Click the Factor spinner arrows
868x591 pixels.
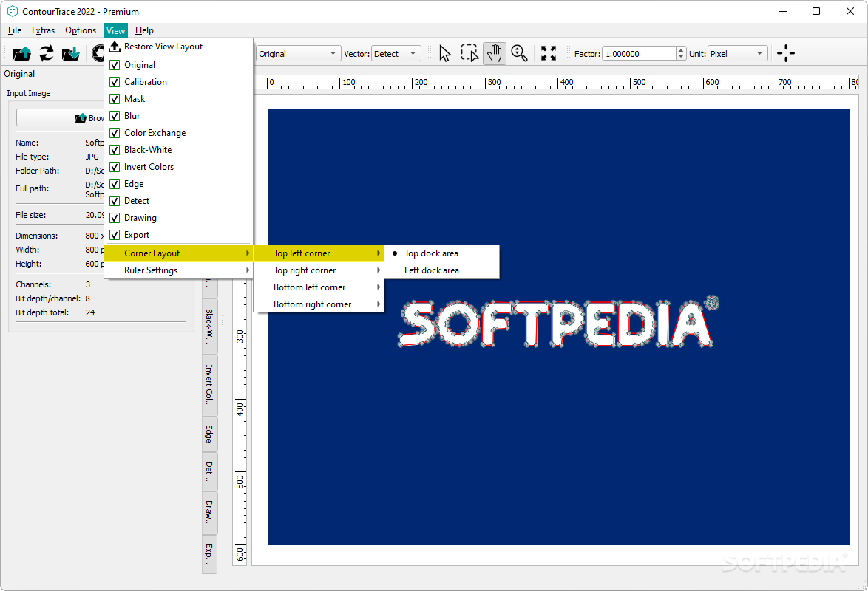coord(681,54)
